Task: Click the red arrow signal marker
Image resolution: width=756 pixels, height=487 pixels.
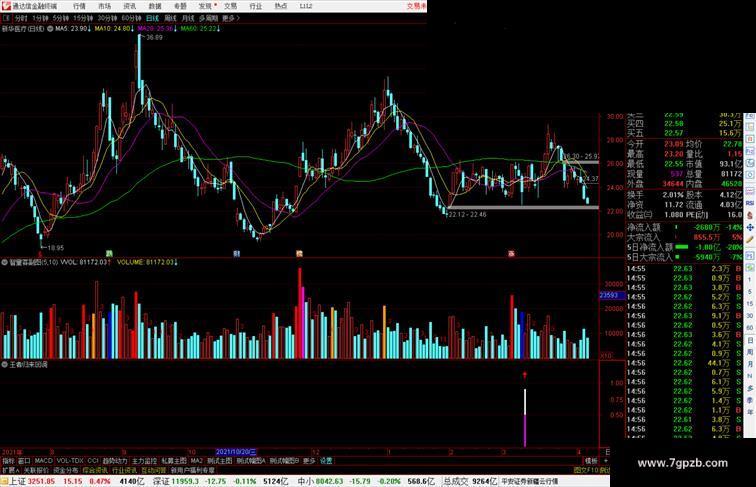Action: click(x=525, y=375)
